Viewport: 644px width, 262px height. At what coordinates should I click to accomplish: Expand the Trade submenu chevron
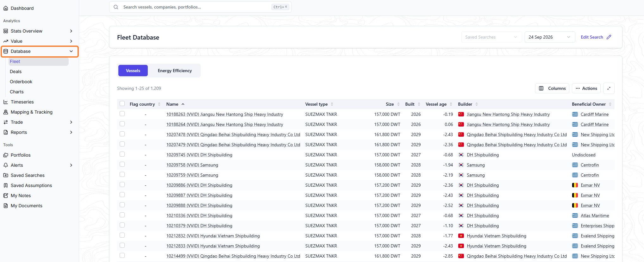point(71,122)
